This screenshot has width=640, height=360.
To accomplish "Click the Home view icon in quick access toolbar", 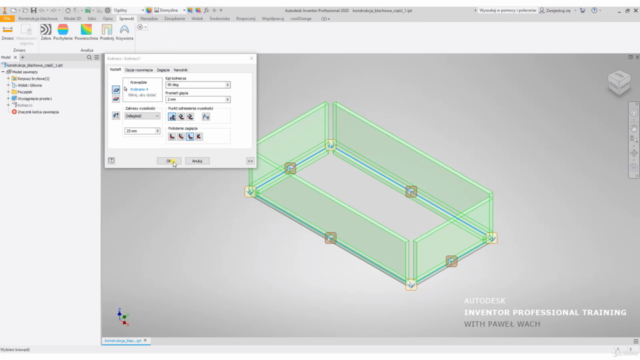I will [x=68, y=10].
